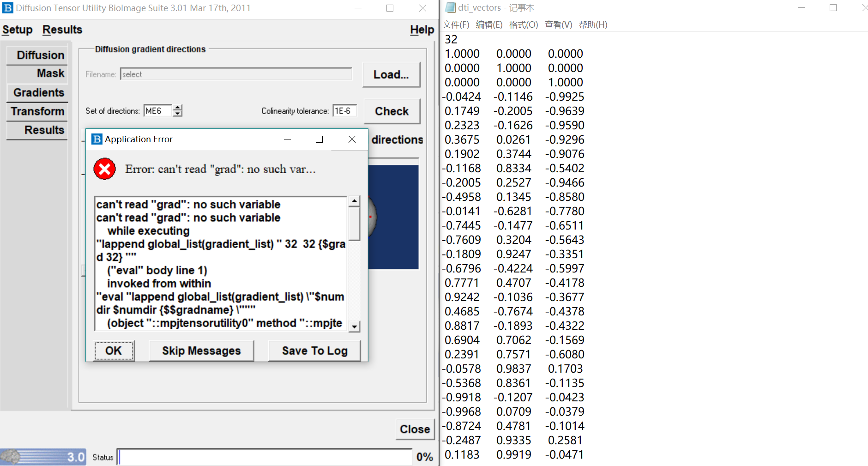The height and width of the screenshot is (466, 868).
Task: Open the Results menu in menu bar
Action: 62,30
